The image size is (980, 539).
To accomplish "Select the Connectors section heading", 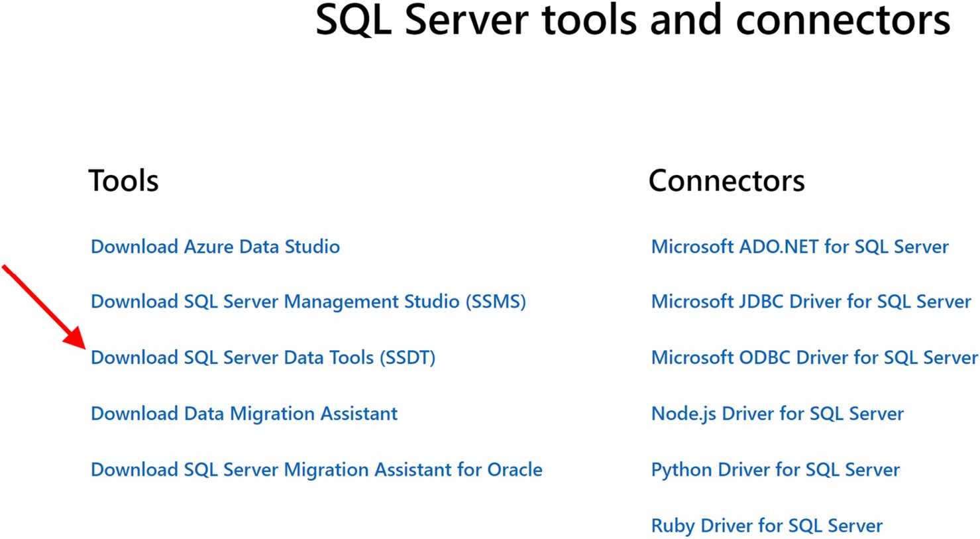I will coord(727,180).
